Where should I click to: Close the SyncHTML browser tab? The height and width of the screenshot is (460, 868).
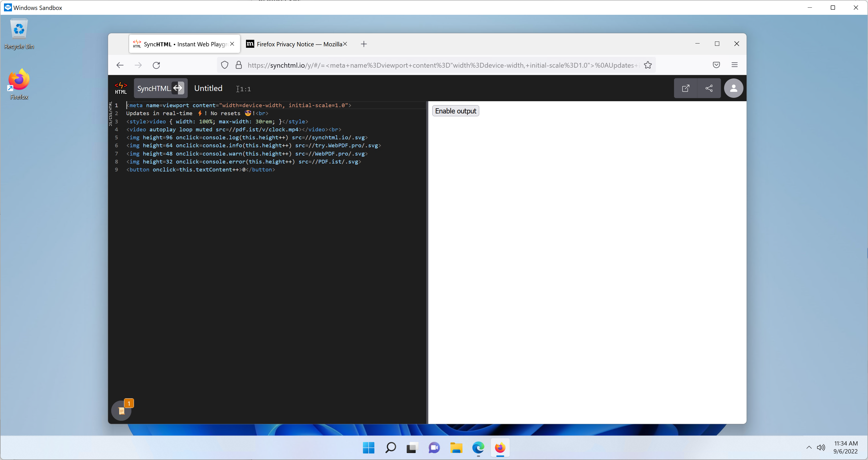[x=232, y=44]
